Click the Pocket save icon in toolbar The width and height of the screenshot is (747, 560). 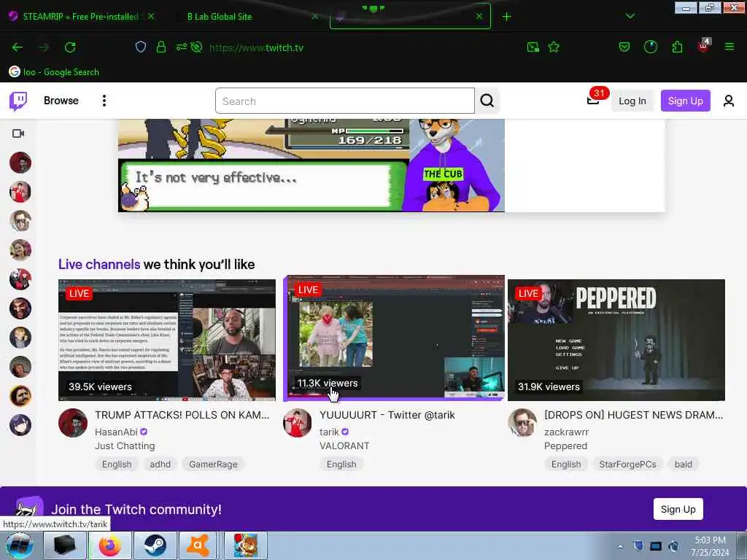[x=624, y=47]
